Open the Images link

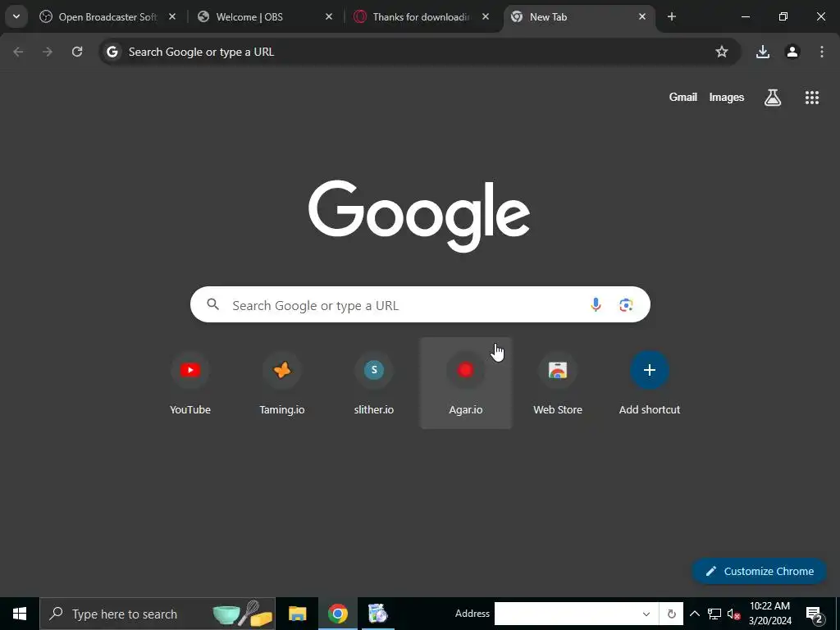[727, 97]
